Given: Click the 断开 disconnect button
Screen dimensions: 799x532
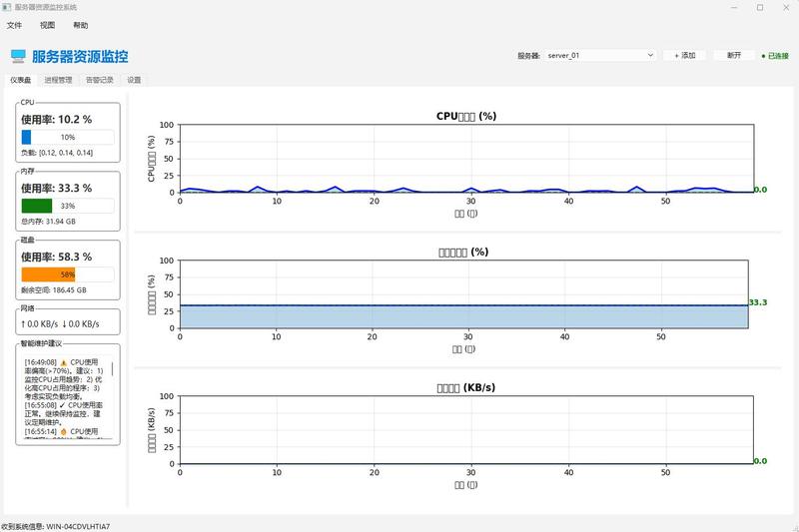Looking at the screenshot, I should [734, 55].
